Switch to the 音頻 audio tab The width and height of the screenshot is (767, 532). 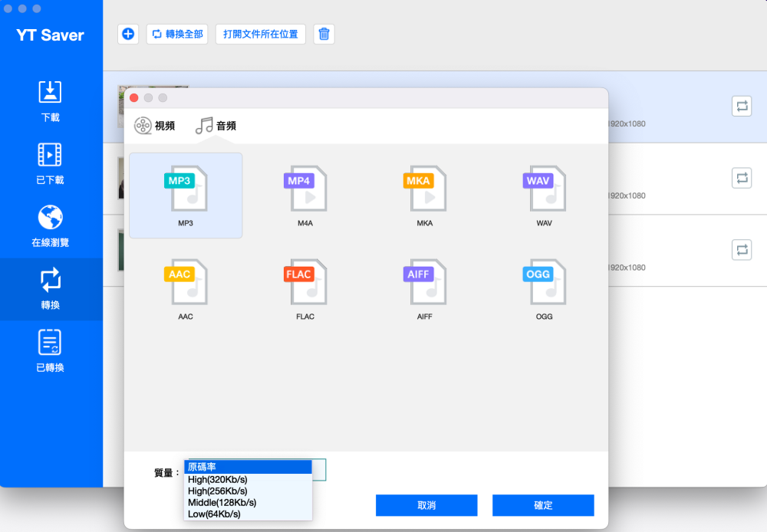(x=216, y=126)
